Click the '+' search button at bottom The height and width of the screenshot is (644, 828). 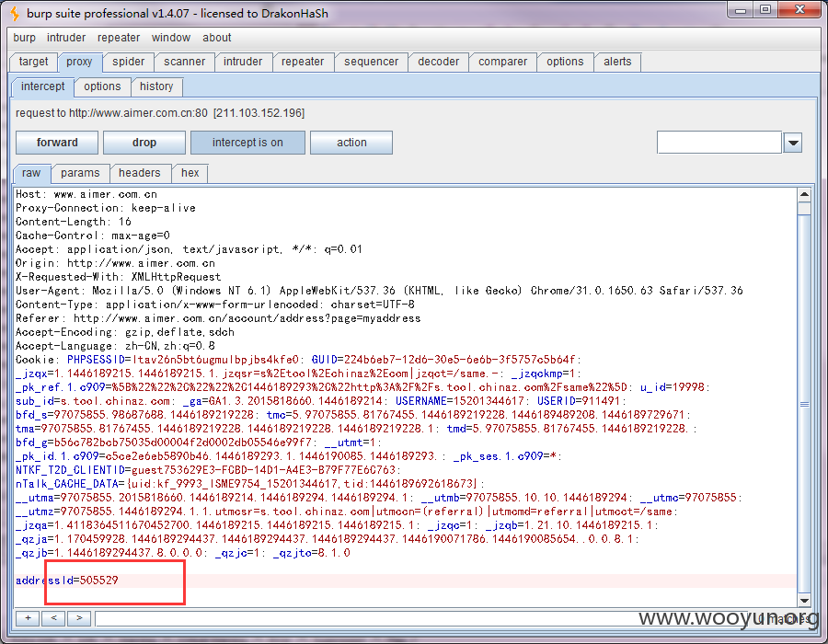(x=28, y=618)
